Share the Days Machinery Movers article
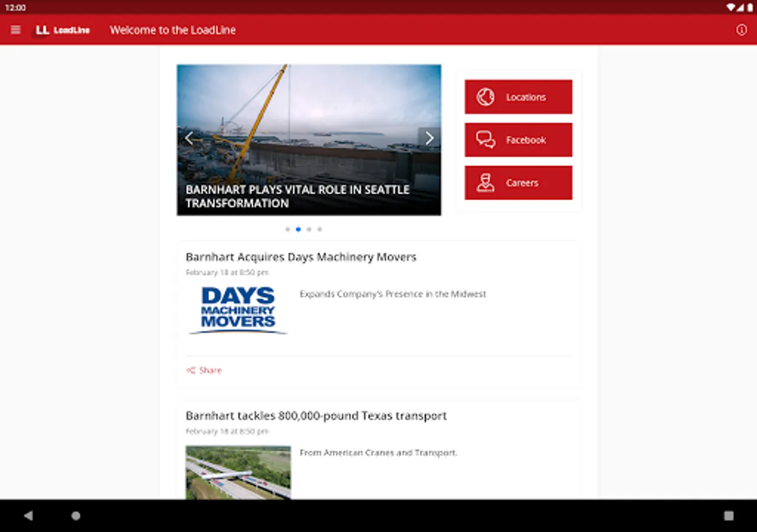This screenshot has height=532, width=757. (x=204, y=371)
